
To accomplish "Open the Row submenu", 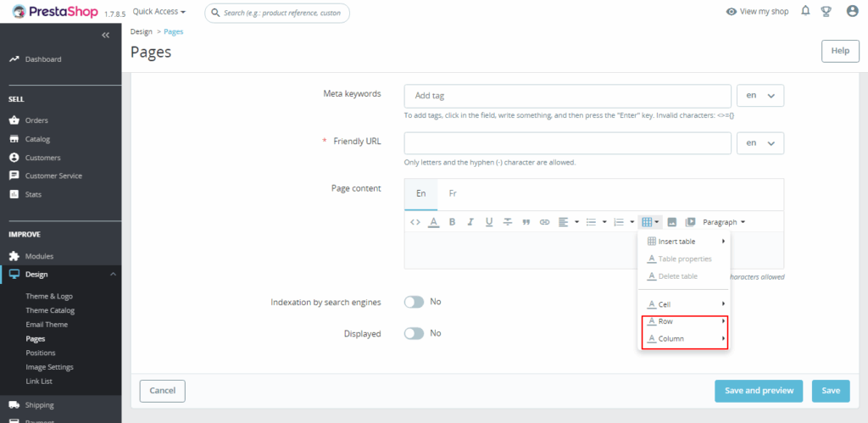I will coord(684,321).
